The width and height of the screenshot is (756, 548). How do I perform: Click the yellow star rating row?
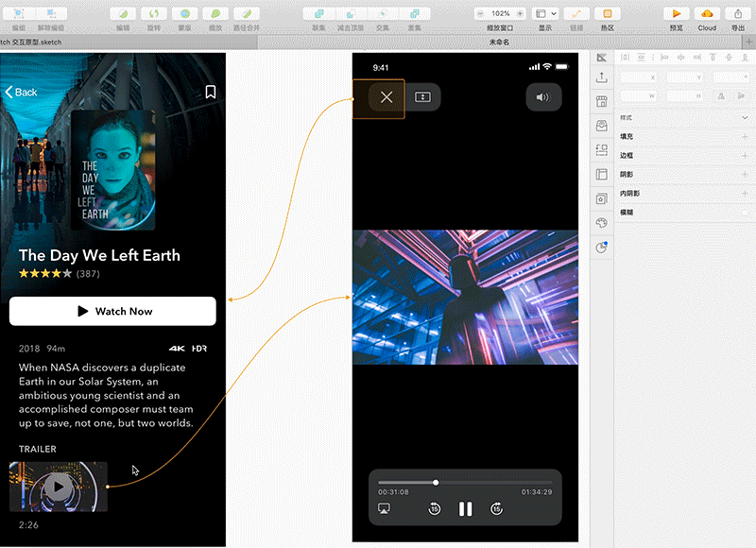pos(45,274)
